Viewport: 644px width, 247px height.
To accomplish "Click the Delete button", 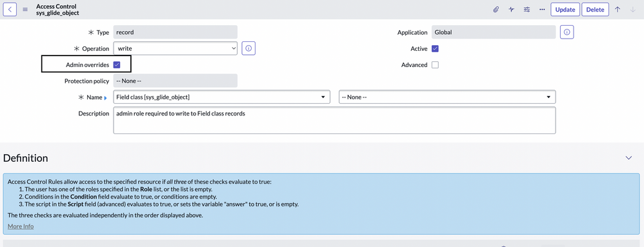I will coord(595,10).
